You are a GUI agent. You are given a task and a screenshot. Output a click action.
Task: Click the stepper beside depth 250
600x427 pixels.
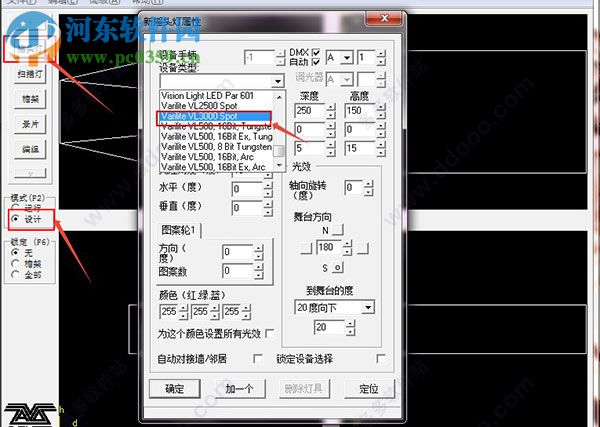[331, 111]
